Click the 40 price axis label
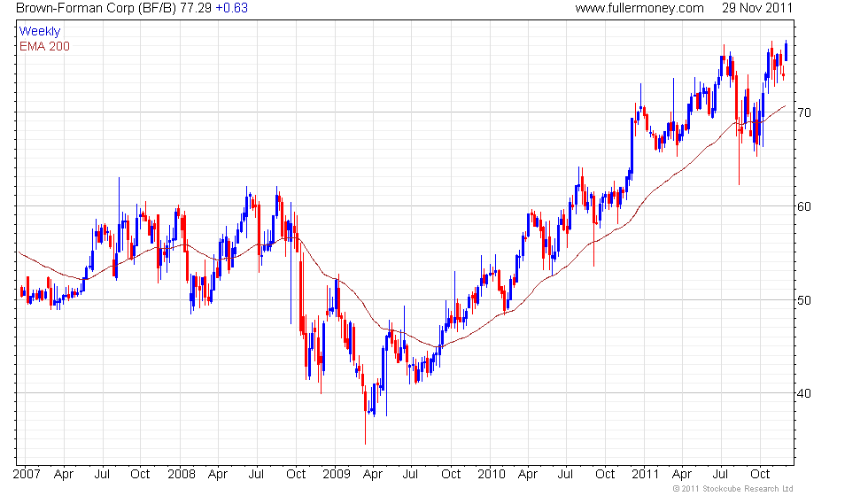The image size is (868, 496). pyautogui.click(x=804, y=393)
